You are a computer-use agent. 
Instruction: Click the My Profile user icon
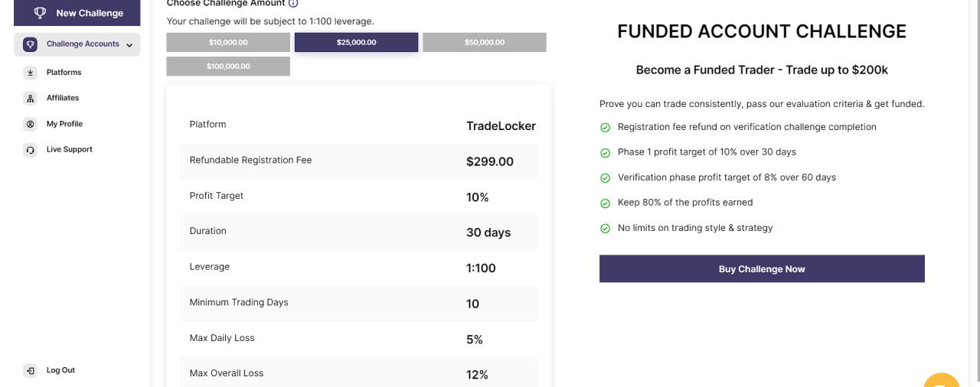pyautogui.click(x=30, y=124)
